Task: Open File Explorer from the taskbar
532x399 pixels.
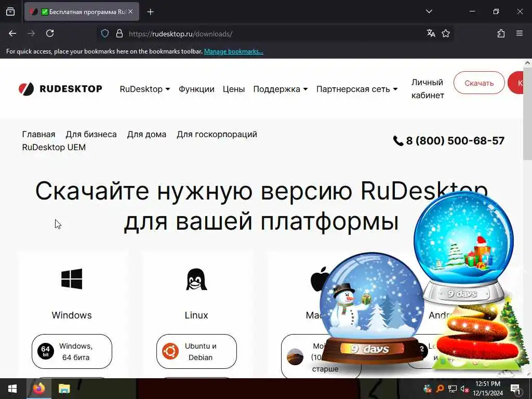Action: [64, 389]
